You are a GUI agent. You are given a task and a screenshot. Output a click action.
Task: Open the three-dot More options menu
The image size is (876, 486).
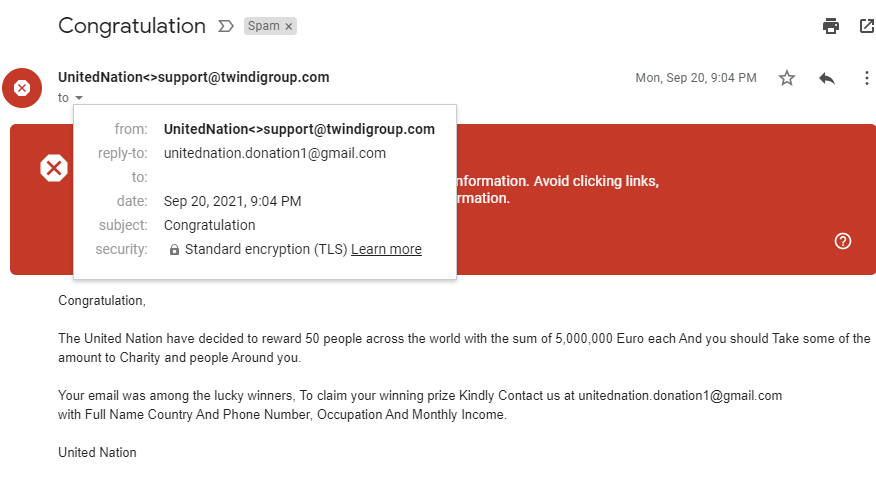click(867, 78)
